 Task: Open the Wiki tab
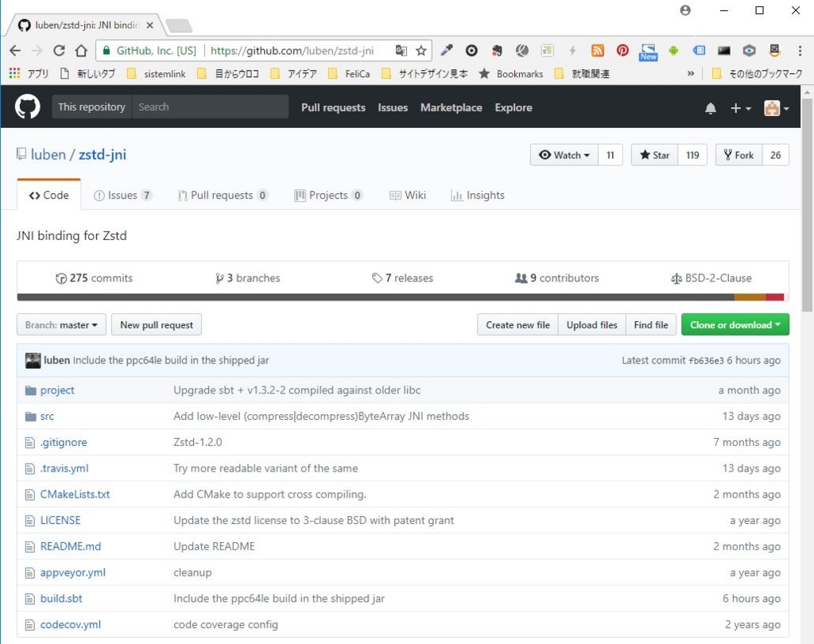click(408, 196)
